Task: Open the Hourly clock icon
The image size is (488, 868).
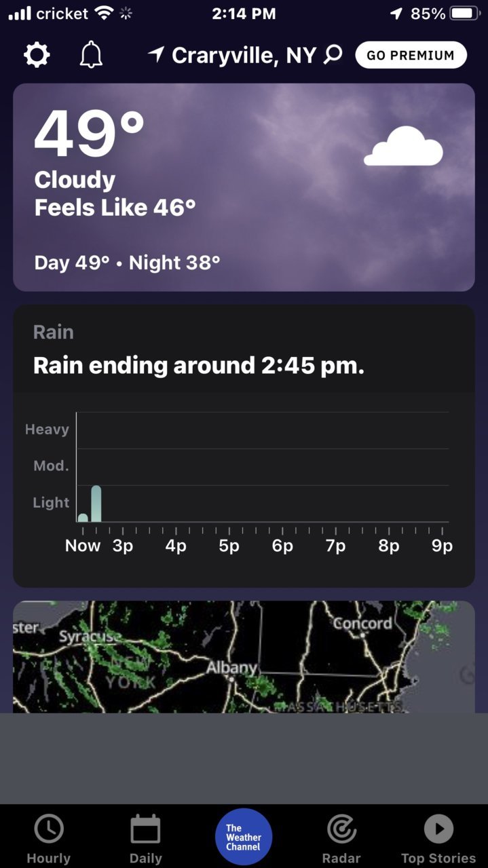Action: pyautogui.click(x=49, y=829)
